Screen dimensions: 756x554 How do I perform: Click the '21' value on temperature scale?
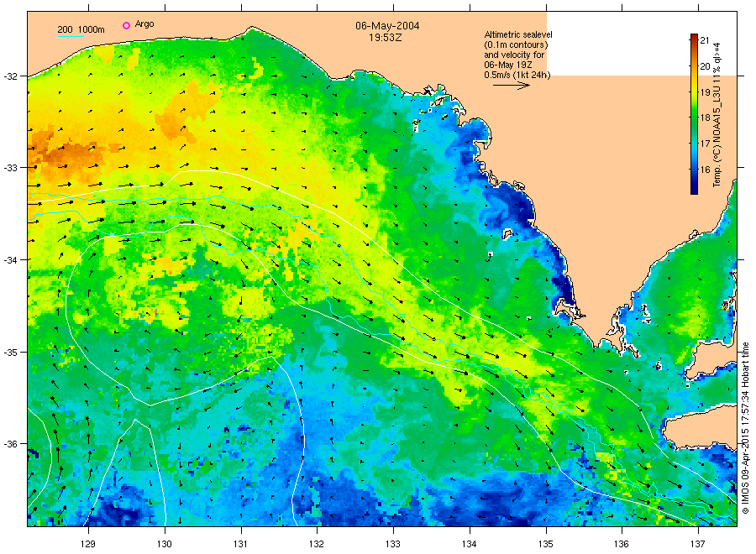(705, 40)
